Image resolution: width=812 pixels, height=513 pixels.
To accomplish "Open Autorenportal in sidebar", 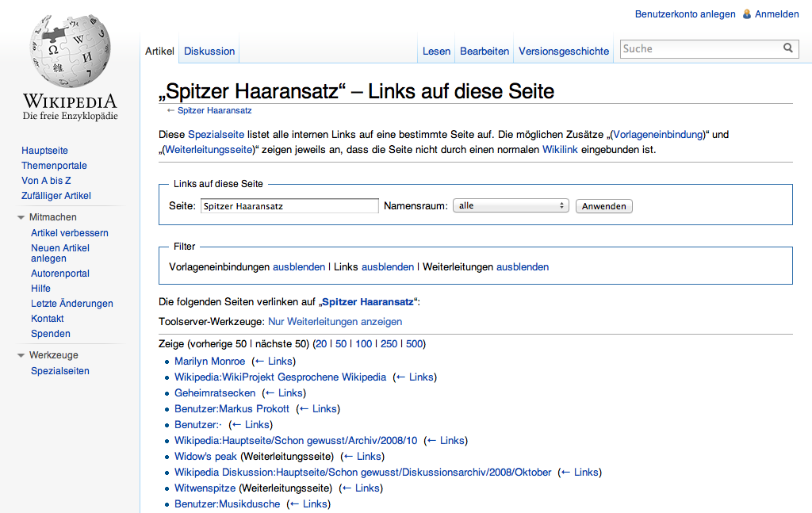I will [60, 274].
